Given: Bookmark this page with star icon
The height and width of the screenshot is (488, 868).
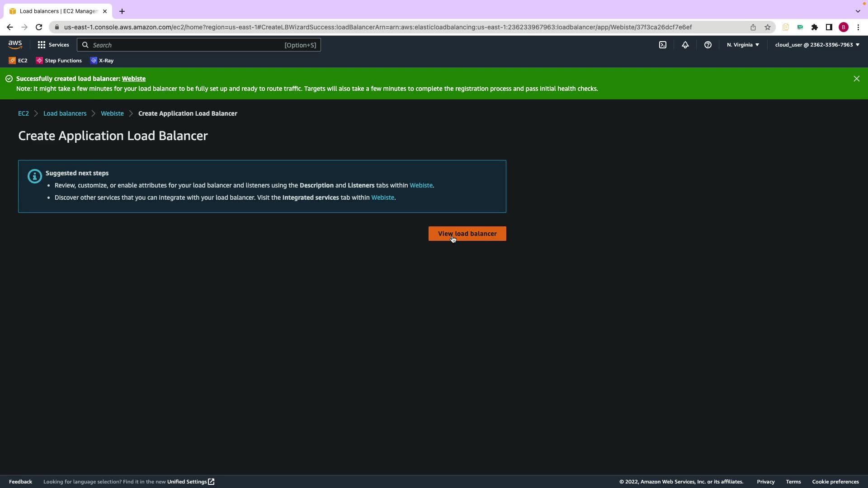Looking at the screenshot, I should pos(768,27).
